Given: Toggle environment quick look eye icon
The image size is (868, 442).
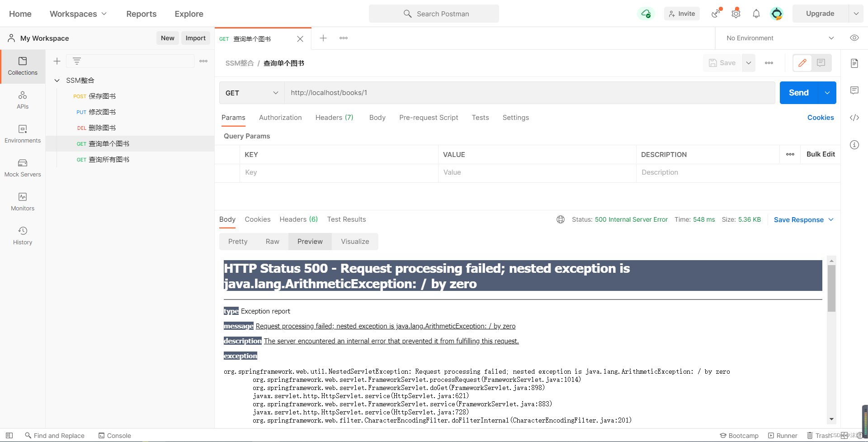Looking at the screenshot, I should tap(854, 38).
